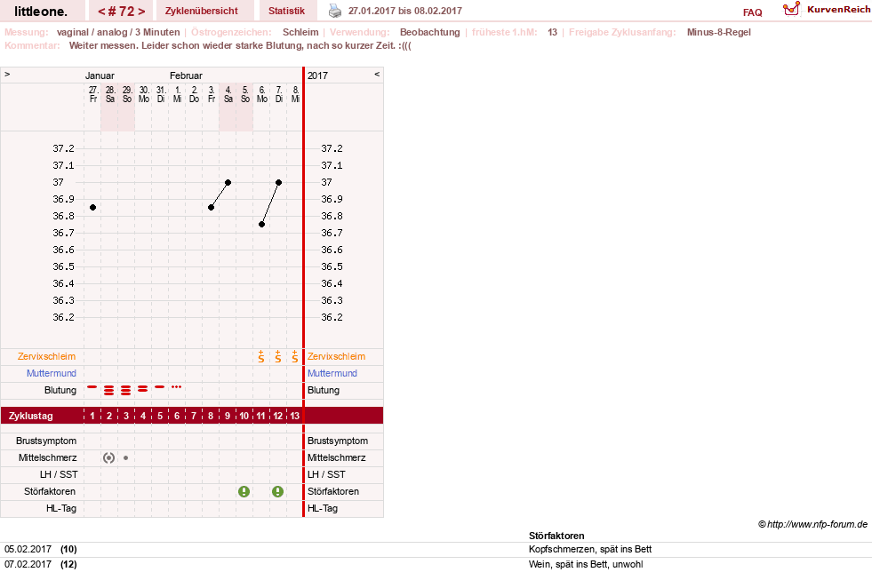872x588 pixels.
Task: Click the bleeding mark on cycle day 5
Action: 160,386
